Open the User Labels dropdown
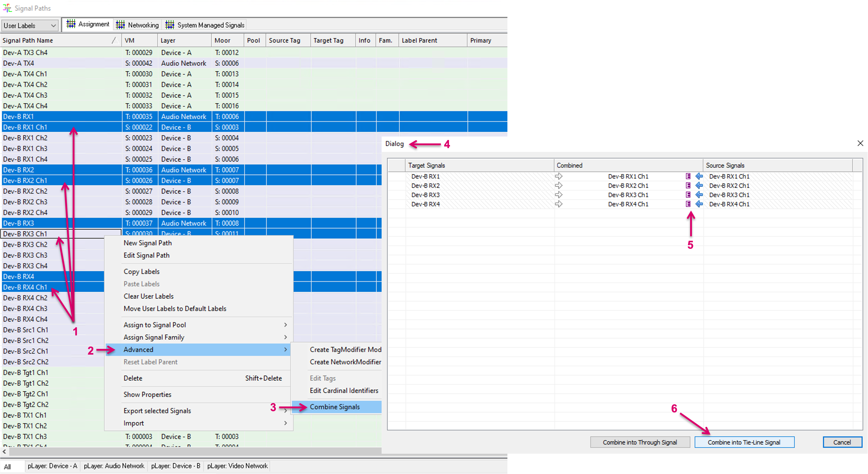The width and height of the screenshot is (868, 474). click(x=30, y=26)
